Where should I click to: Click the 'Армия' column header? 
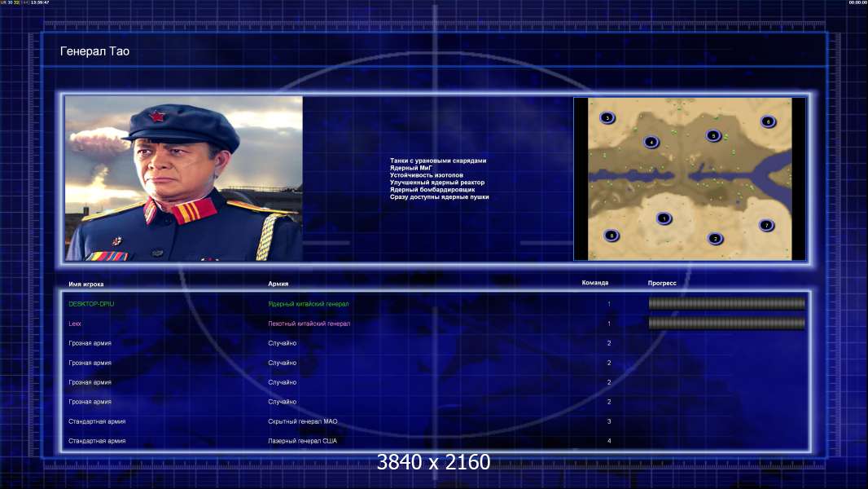click(x=278, y=284)
